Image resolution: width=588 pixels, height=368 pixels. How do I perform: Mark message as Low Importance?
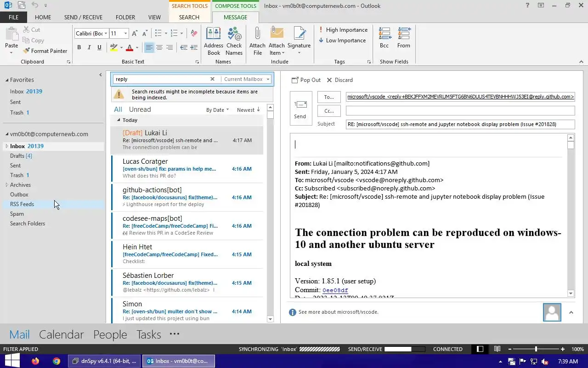(342, 40)
